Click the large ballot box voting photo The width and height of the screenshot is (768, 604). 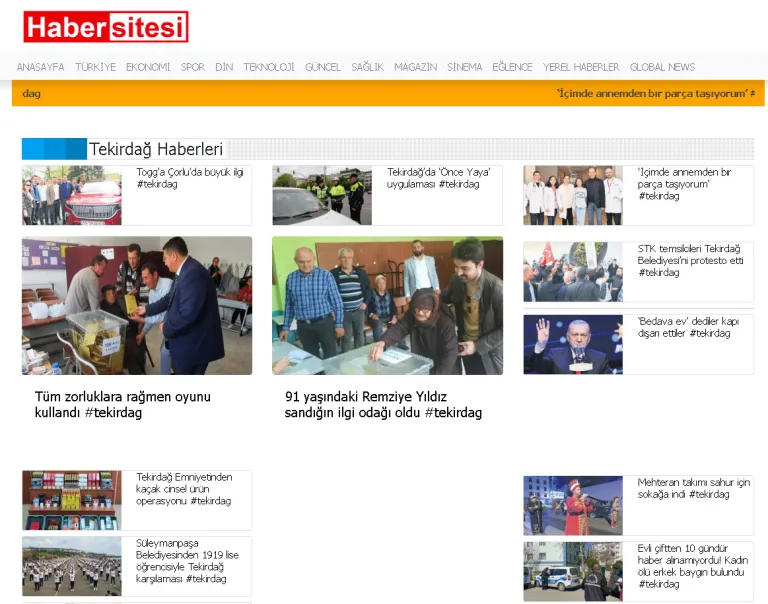137,306
